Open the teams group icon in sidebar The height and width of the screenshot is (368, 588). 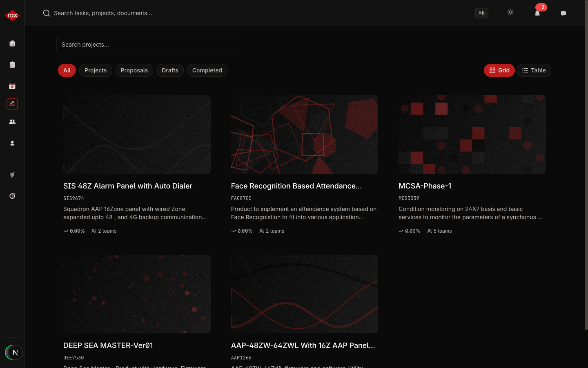(x=12, y=122)
